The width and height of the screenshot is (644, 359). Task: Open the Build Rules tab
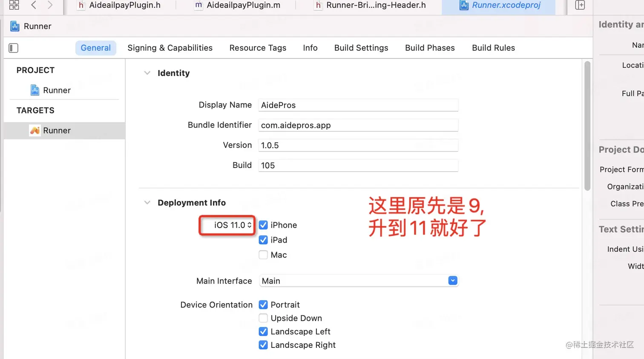click(x=493, y=48)
